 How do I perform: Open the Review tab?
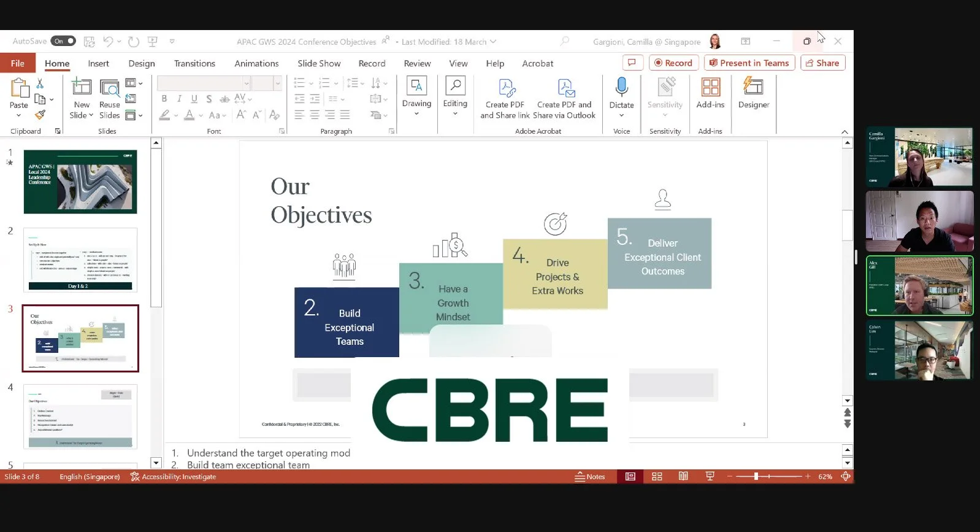point(417,63)
